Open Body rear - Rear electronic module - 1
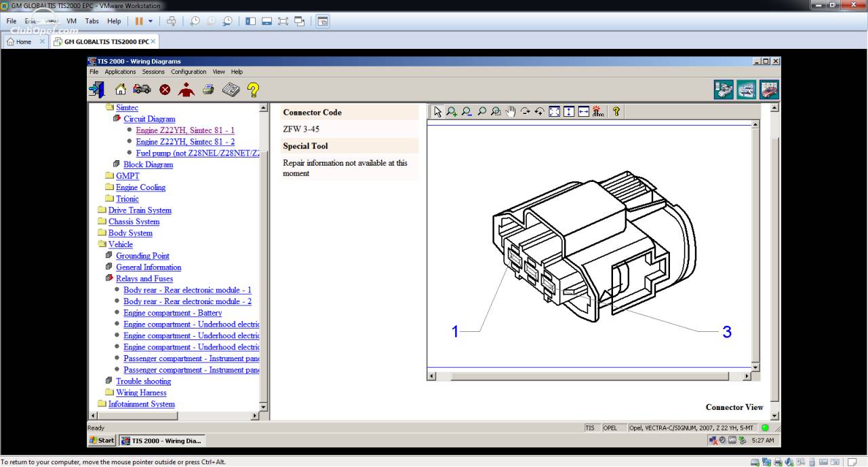868x467 pixels. click(187, 290)
